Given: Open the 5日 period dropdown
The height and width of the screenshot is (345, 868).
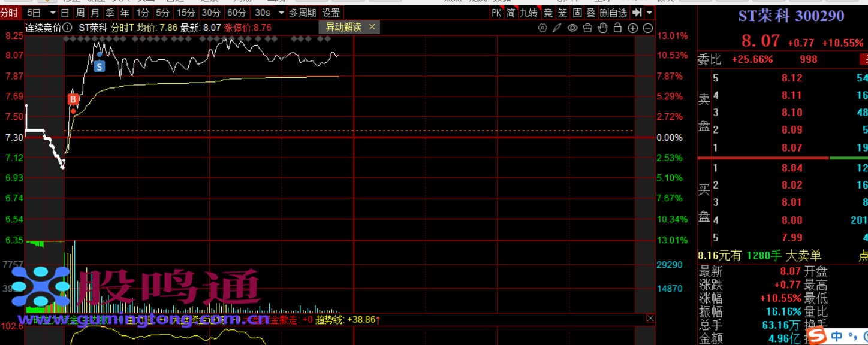Looking at the screenshot, I should [x=41, y=13].
